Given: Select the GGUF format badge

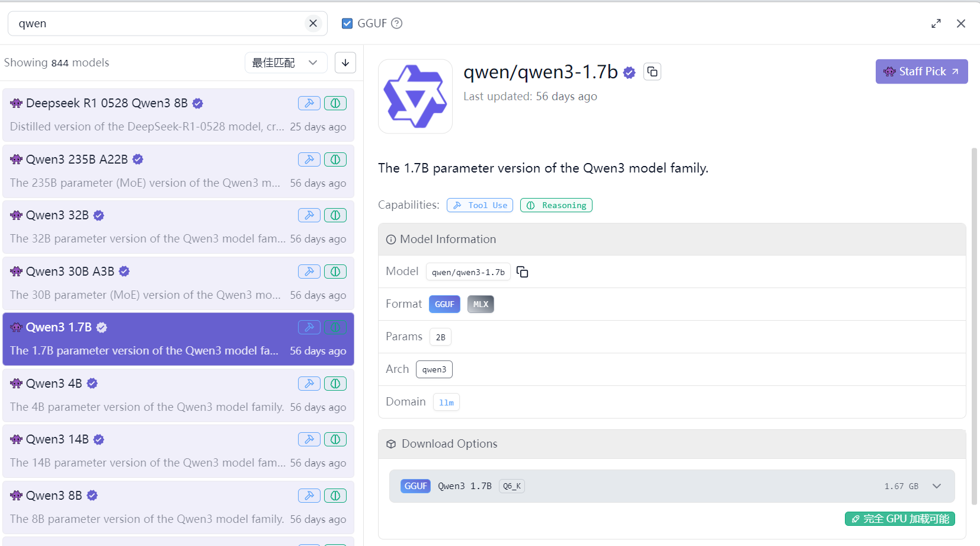Looking at the screenshot, I should (x=444, y=304).
